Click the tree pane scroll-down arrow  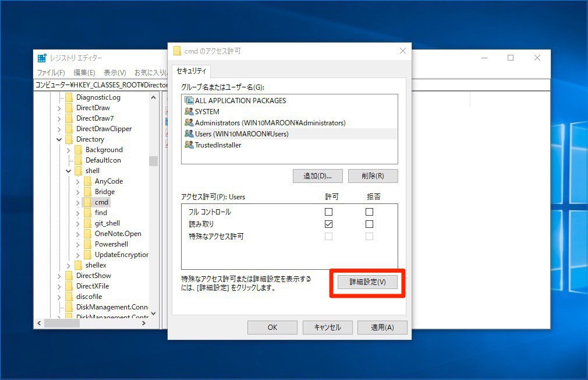(x=153, y=314)
